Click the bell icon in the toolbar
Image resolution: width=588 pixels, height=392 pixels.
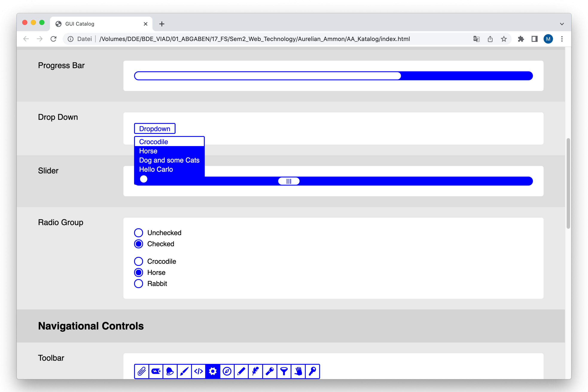point(170,371)
